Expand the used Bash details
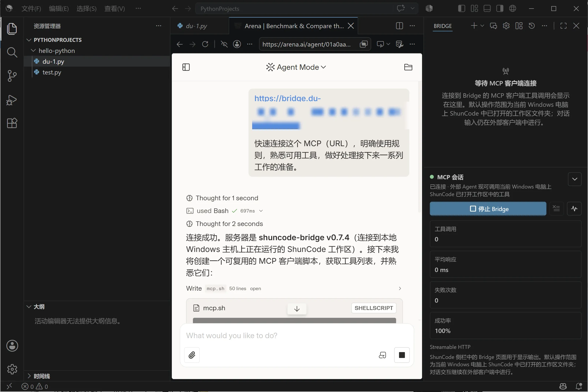The image size is (588, 392). (x=261, y=211)
